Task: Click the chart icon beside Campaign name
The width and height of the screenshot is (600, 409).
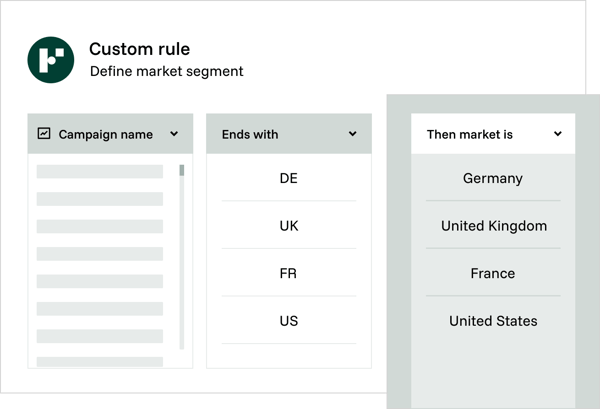Action: pyautogui.click(x=44, y=133)
